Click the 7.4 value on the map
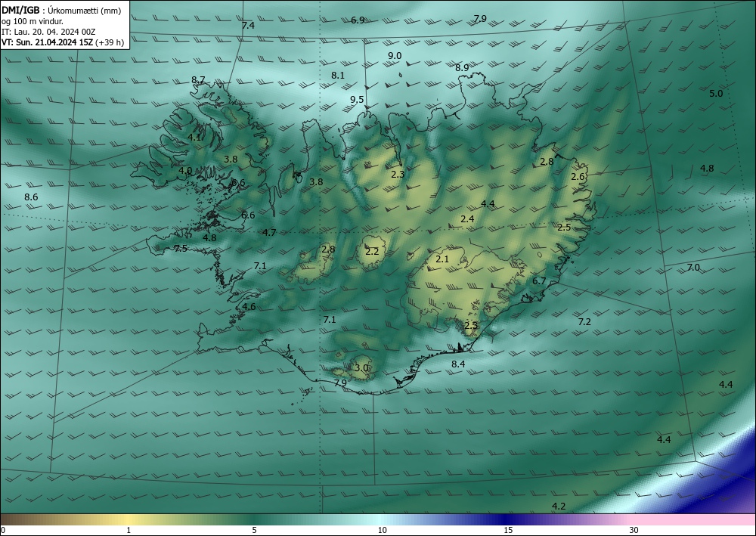The width and height of the screenshot is (756, 536). (x=248, y=26)
